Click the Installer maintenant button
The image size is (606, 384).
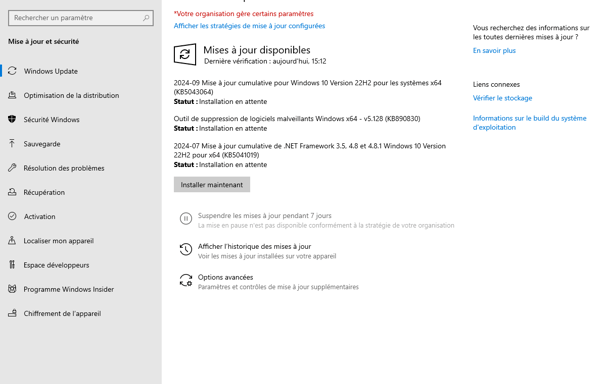click(x=212, y=185)
